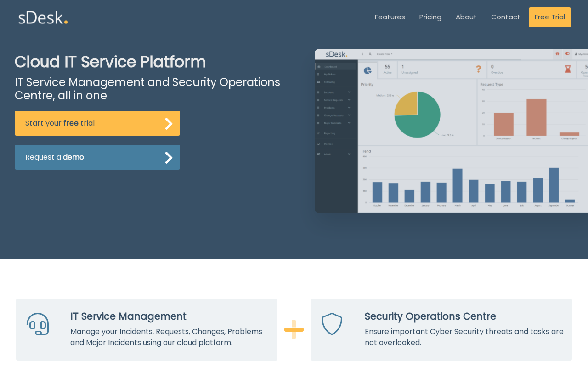Click the yellow Free Trial button in navbar

(549, 17)
